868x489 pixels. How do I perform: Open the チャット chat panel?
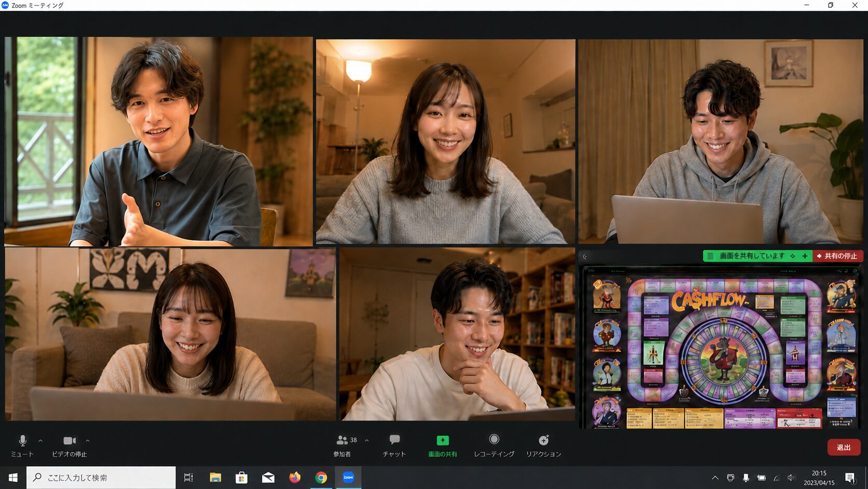(x=394, y=446)
